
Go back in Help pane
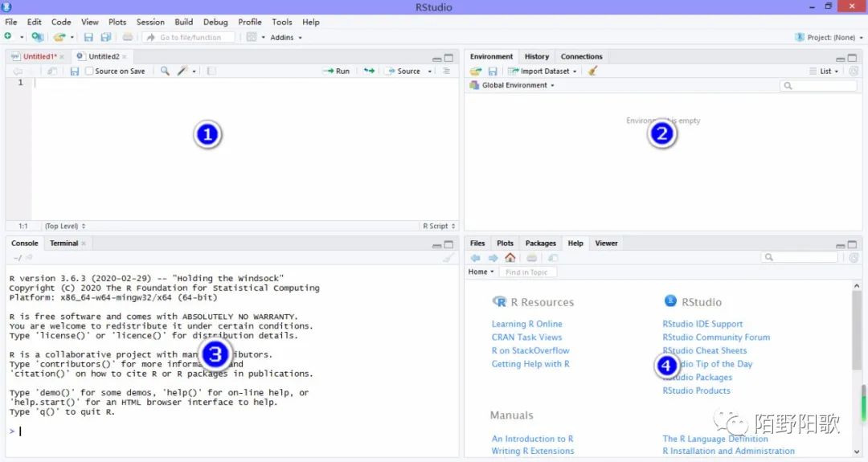point(476,258)
